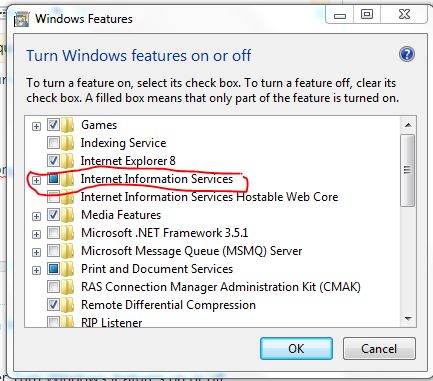Toggle the Internet Information Services checkbox
433x381 pixels.
coord(53,179)
